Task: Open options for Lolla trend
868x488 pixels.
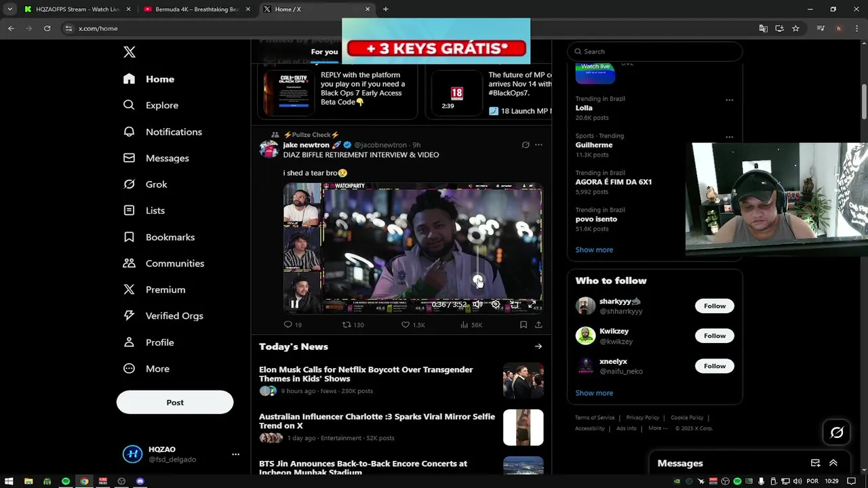Action: (730, 100)
